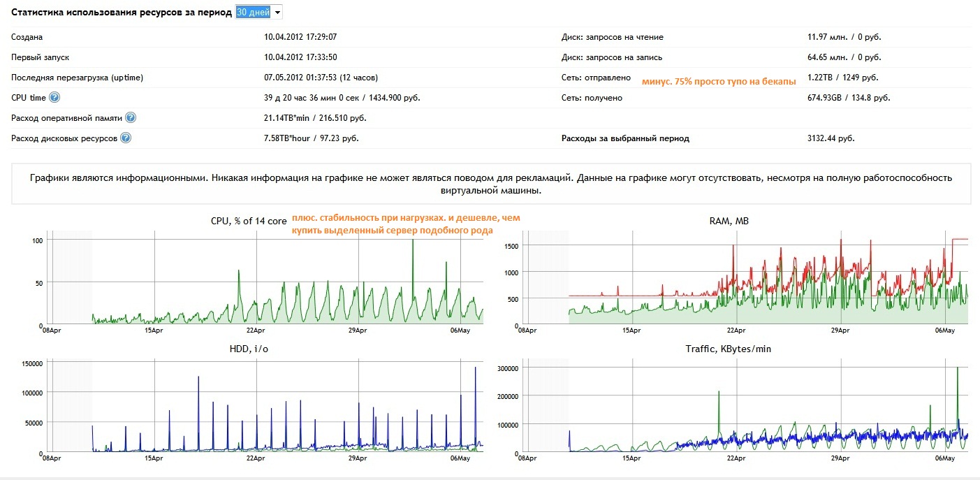The image size is (980, 480).
Task: Click the orange 'плюс. стабильность' annotation
Action: 405,224
